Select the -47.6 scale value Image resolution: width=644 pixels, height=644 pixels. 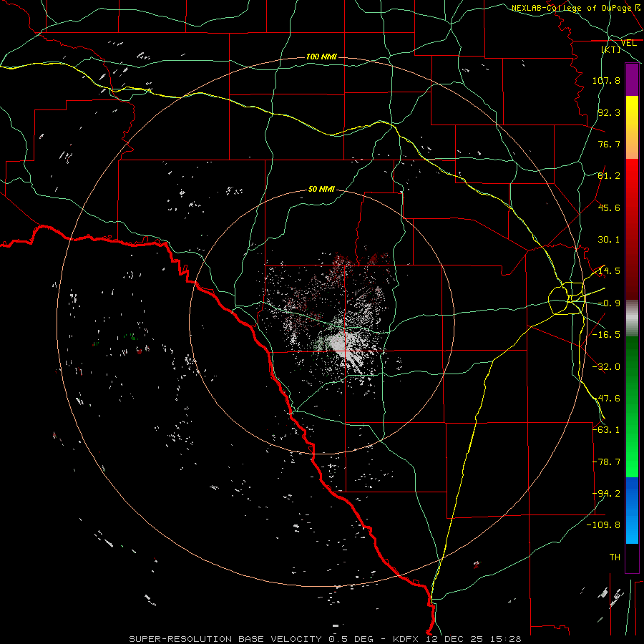pyautogui.click(x=606, y=399)
